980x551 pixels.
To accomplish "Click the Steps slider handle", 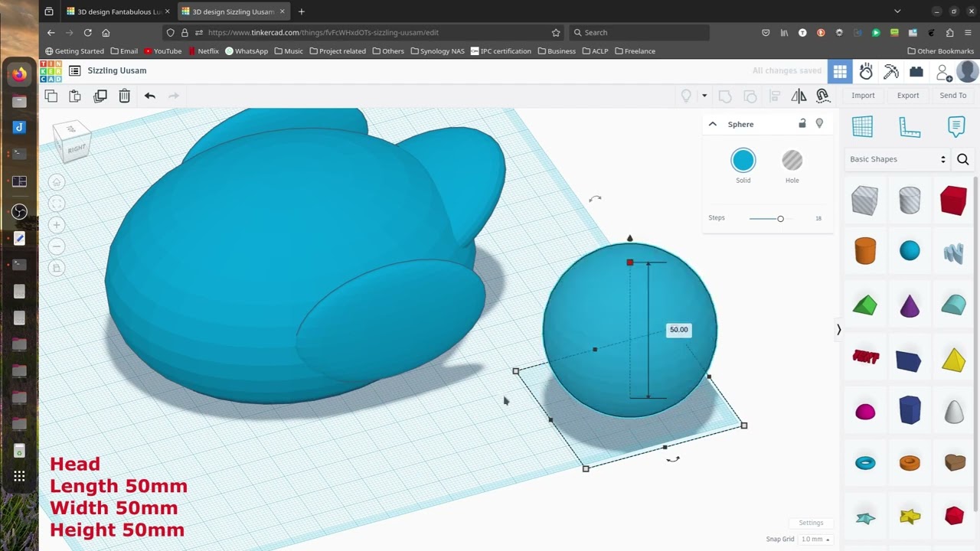I will [x=780, y=219].
